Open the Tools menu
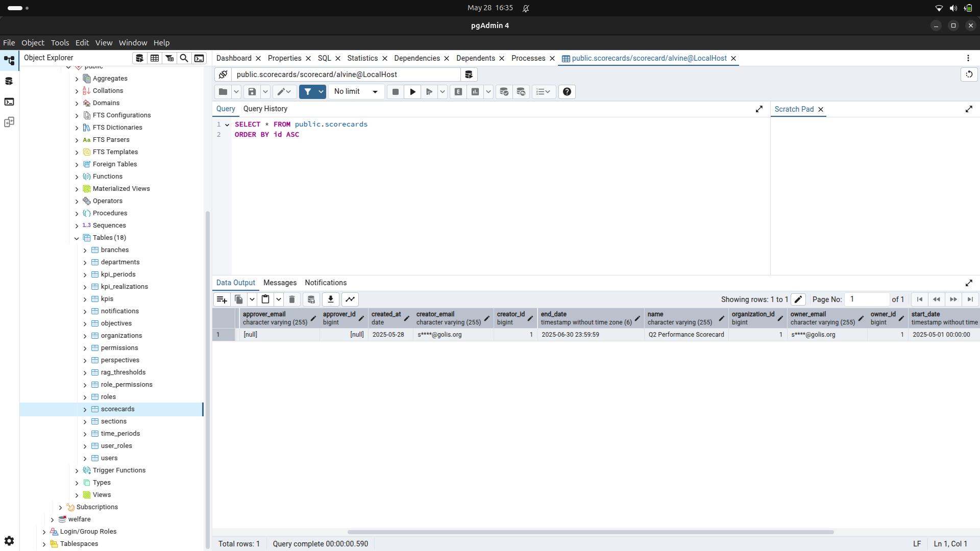This screenshot has height=551, width=980. pyautogui.click(x=60, y=43)
